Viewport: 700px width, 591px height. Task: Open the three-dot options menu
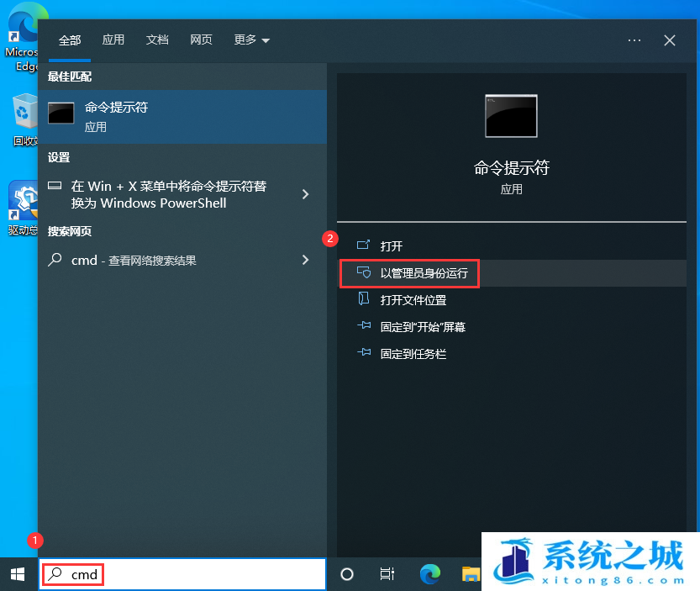[x=634, y=40]
